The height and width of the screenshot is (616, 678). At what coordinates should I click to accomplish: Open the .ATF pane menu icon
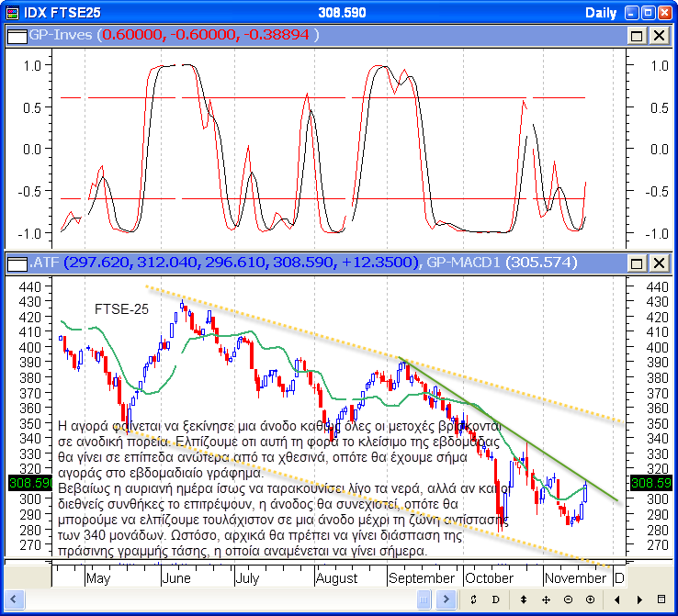(17, 263)
